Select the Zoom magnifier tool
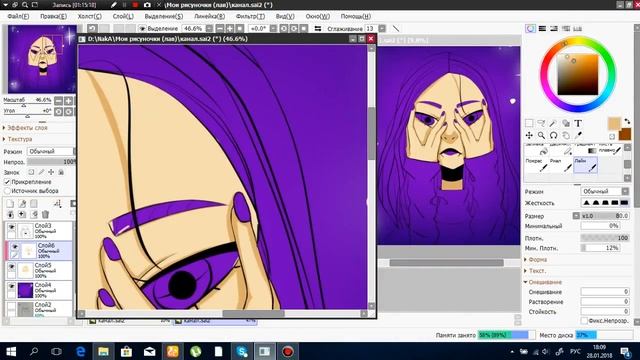 tap(541, 135)
